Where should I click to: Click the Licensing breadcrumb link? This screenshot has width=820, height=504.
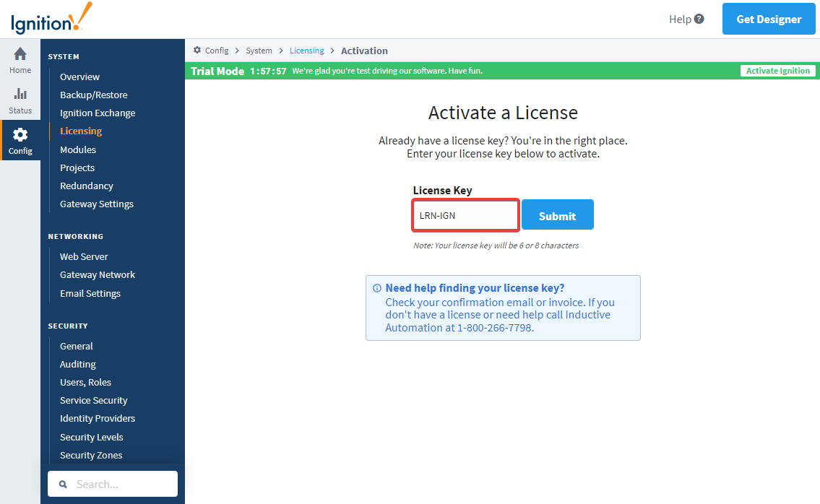(x=307, y=51)
